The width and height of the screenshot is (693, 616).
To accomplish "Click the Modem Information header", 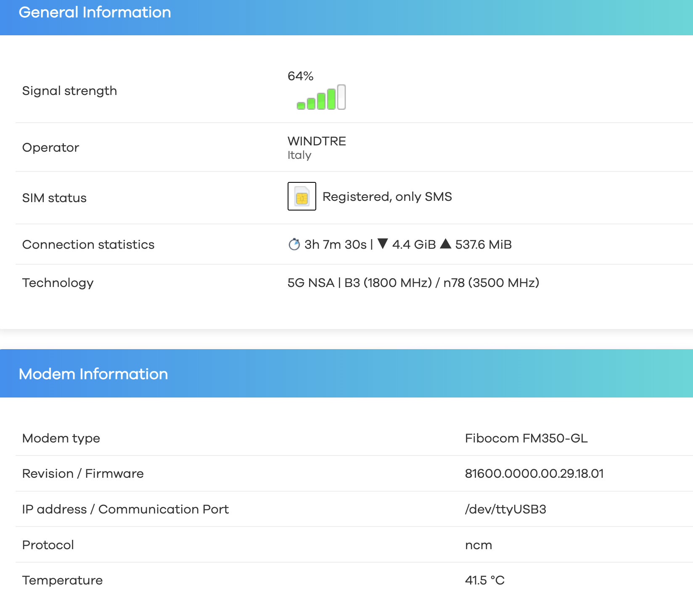I will [x=93, y=374].
